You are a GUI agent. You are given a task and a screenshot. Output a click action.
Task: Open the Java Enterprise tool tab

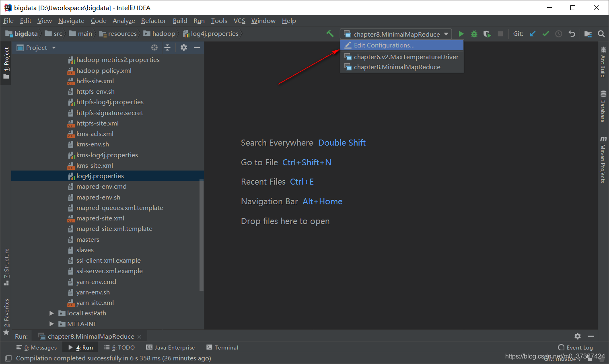(x=171, y=348)
